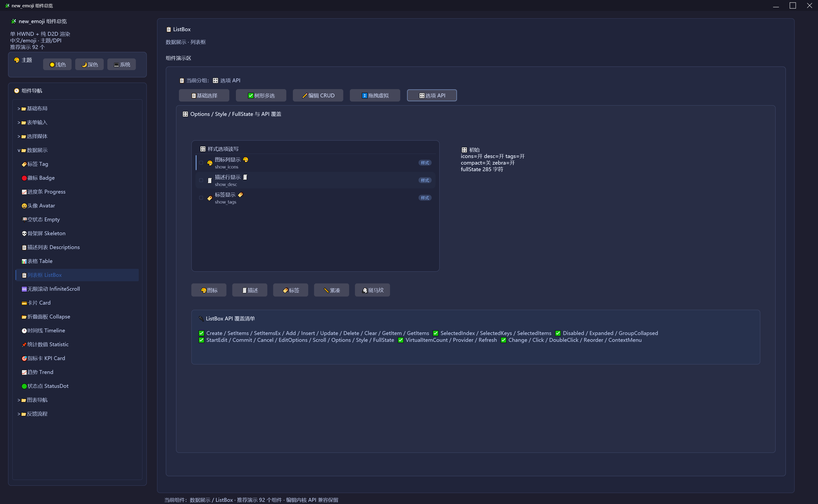Expand the 图表导航 navigation group
This screenshot has height=504, width=818.
[77, 400]
